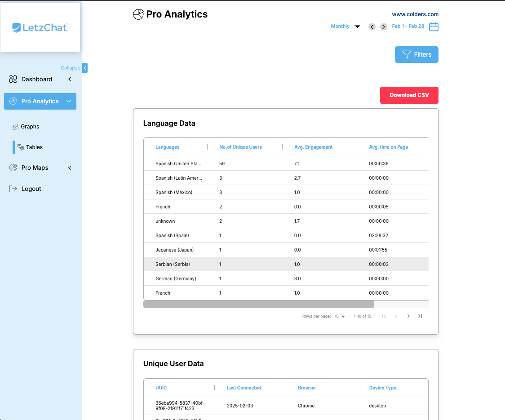This screenshot has width=505, height=420.
Task: Go to next page of Language Data
Action: [408, 316]
